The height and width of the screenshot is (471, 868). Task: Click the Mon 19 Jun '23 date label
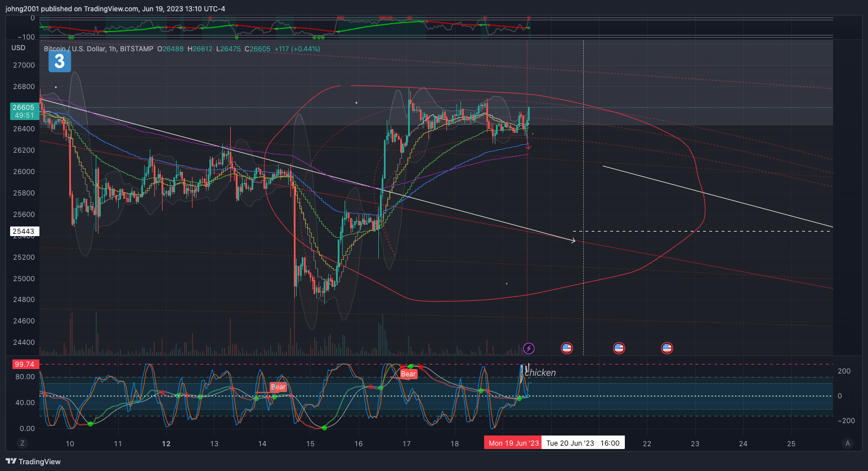[513, 443]
